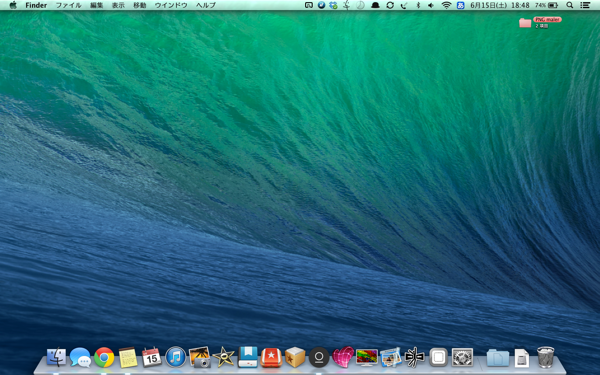Open the Calendar app showing 15
Viewport: 600px width, 375px height.
click(152, 357)
